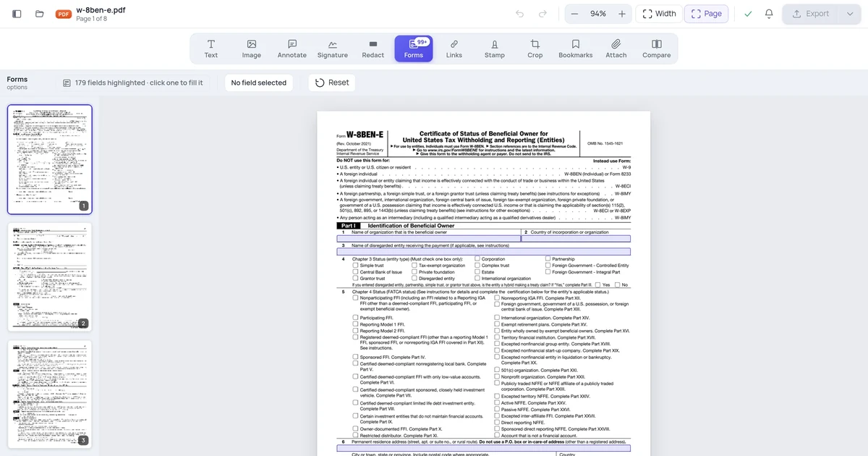The height and width of the screenshot is (456, 868).
Task: Click the w-8ben-e.pdf file name
Action: point(99,9)
